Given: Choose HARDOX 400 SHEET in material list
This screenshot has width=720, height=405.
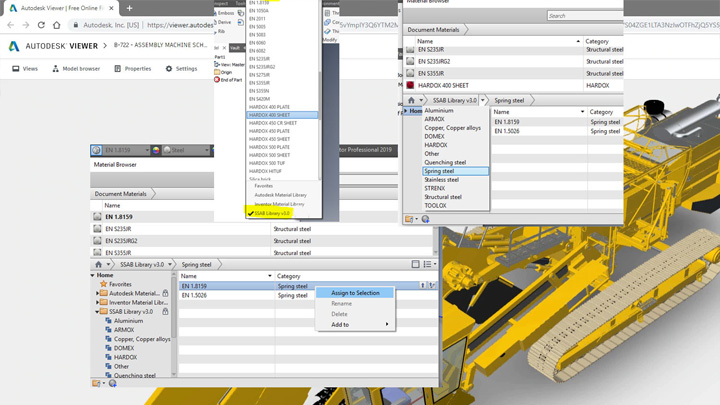Looking at the screenshot, I should pyautogui.click(x=282, y=115).
